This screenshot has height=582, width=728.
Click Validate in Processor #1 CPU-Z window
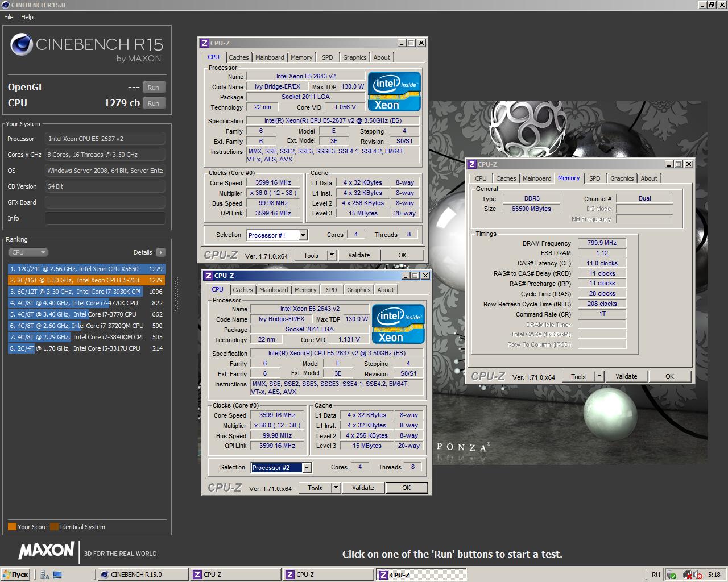click(x=359, y=255)
